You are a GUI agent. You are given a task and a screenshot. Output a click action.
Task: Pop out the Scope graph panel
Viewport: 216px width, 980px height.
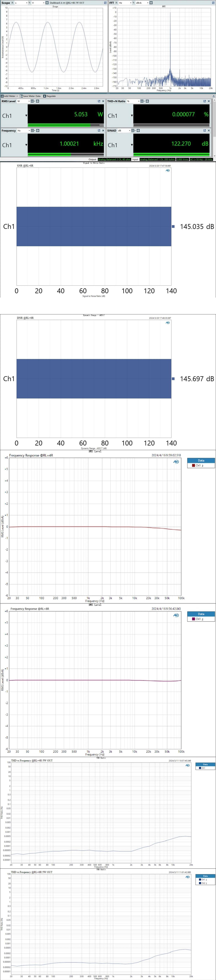105,3
